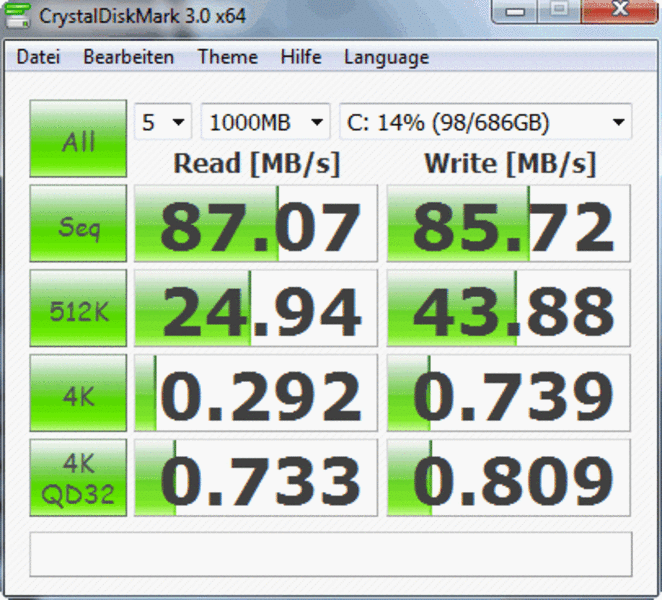
Task: Minimize the CrystalDiskMark window
Action: coord(515,11)
